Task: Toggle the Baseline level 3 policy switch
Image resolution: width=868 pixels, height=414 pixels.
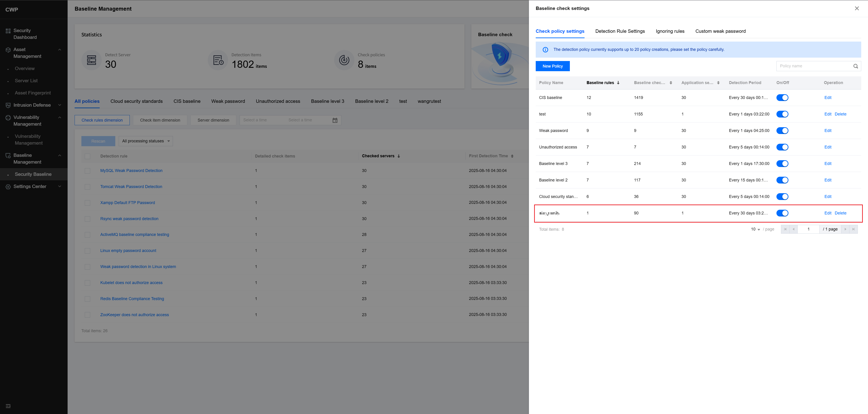Action: pyautogui.click(x=782, y=164)
